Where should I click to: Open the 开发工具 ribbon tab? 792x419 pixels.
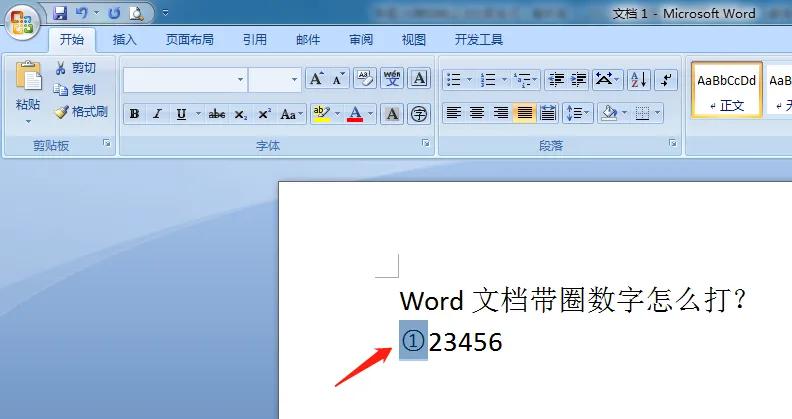tap(478, 39)
